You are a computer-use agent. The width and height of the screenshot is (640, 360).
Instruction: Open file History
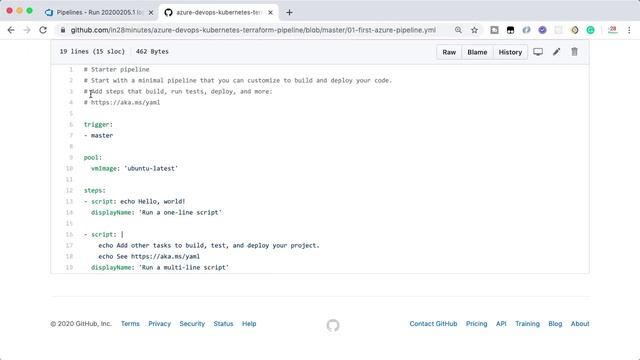coord(510,52)
